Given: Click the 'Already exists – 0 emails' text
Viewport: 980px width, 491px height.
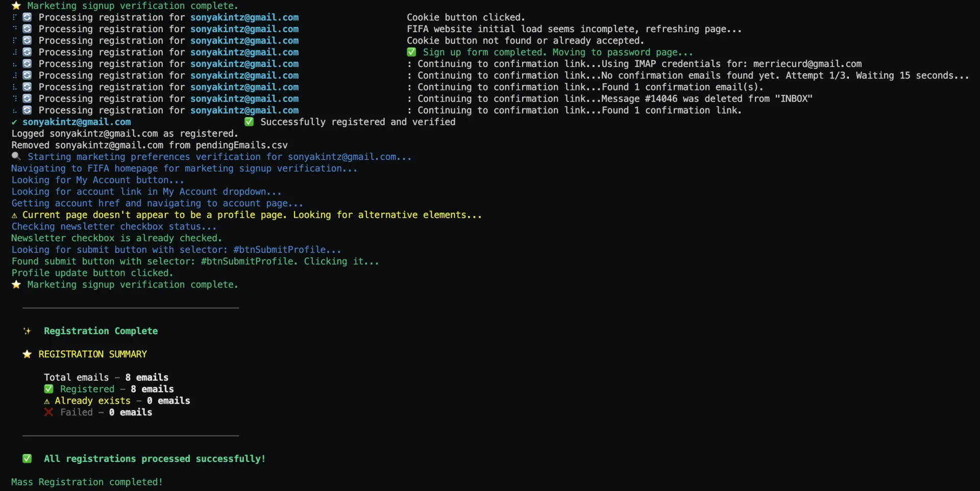Looking at the screenshot, I should (122, 401).
